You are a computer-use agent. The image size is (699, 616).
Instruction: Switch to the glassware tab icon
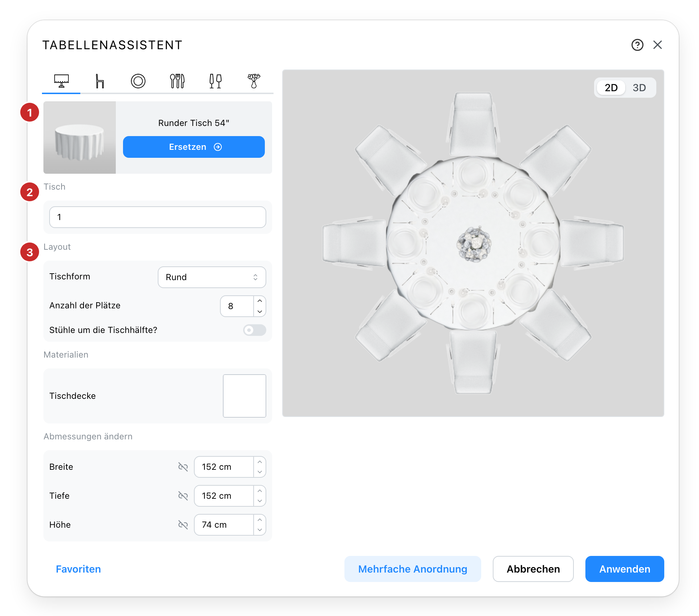[x=216, y=81]
